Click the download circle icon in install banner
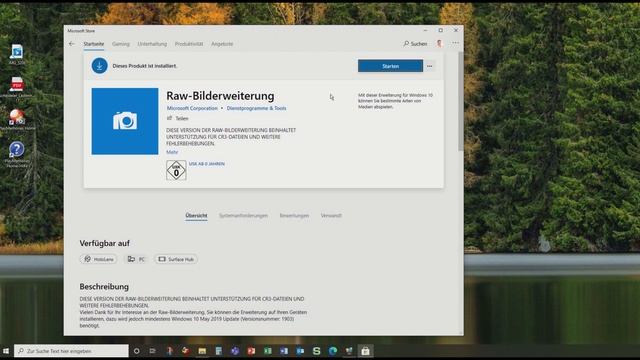 99,66
